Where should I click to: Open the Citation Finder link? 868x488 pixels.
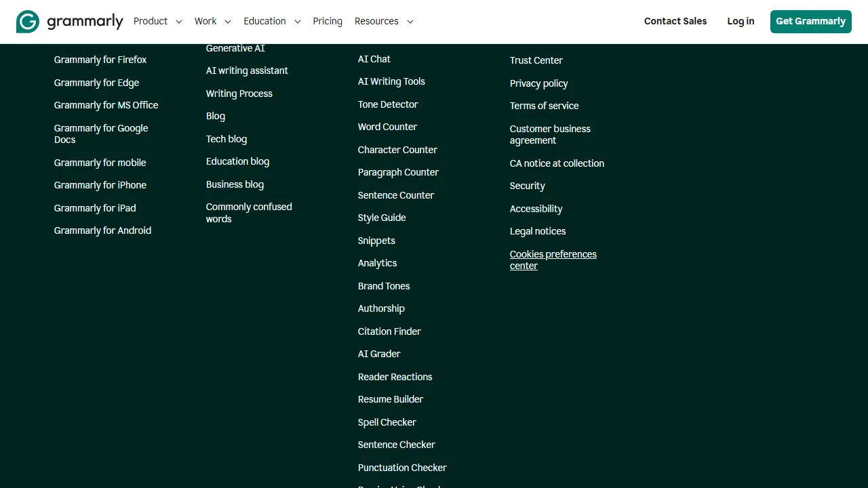click(x=389, y=331)
